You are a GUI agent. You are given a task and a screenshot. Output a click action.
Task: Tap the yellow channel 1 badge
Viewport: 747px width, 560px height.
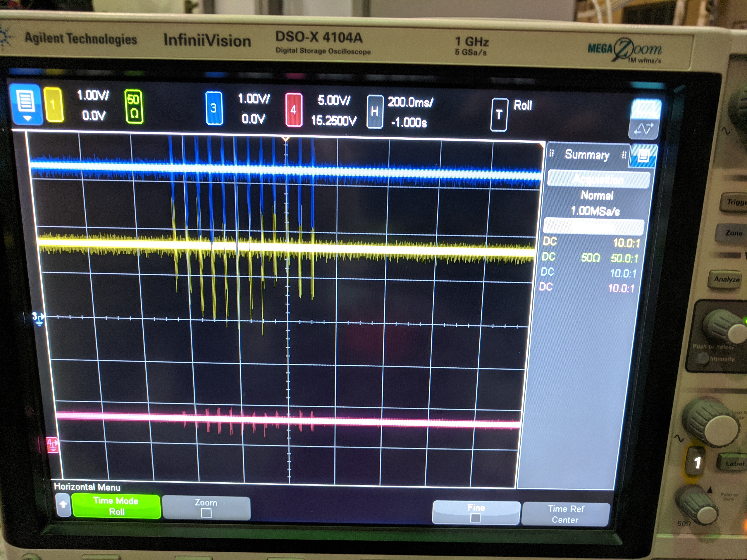tap(53, 105)
